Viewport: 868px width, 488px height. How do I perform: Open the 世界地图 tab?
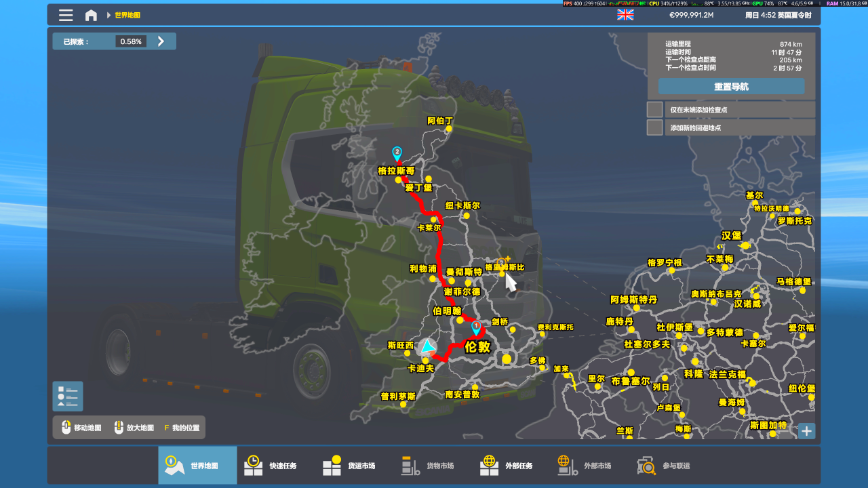point(197,465)
